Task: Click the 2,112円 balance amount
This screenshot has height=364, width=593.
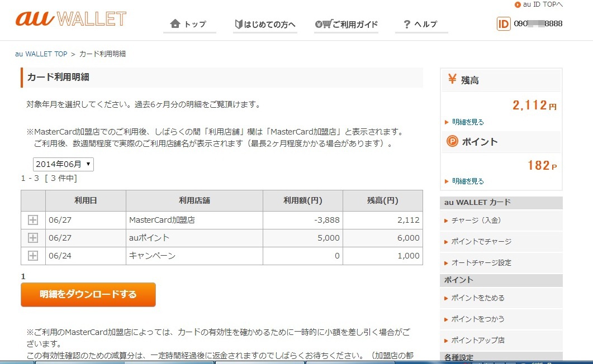Action: (534, 105)
